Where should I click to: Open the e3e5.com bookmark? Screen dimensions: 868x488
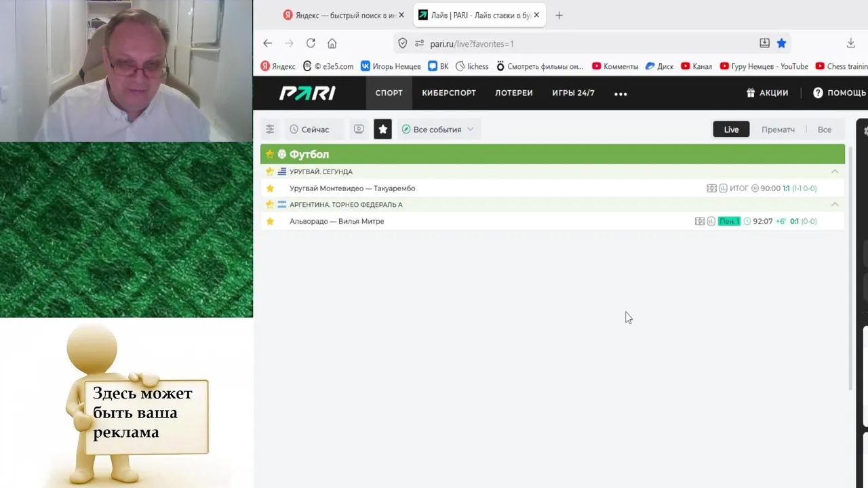click(x=328, y=66)
